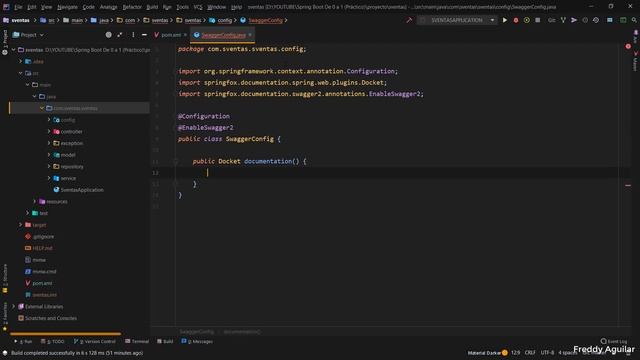Click the line 11 fold toggle in gutter
Screen dimensions: 640x360
click(x=175, y=162)
